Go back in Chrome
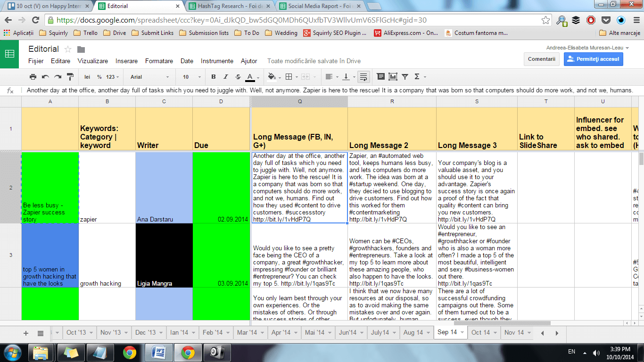644x362 pixels. (x=8, y=20)
